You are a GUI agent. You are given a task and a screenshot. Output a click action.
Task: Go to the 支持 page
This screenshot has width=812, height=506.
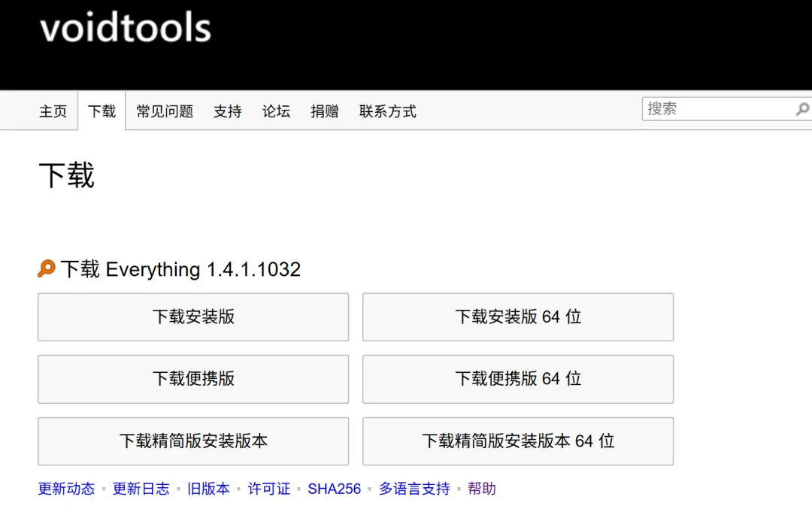click(x=227, y=111)
